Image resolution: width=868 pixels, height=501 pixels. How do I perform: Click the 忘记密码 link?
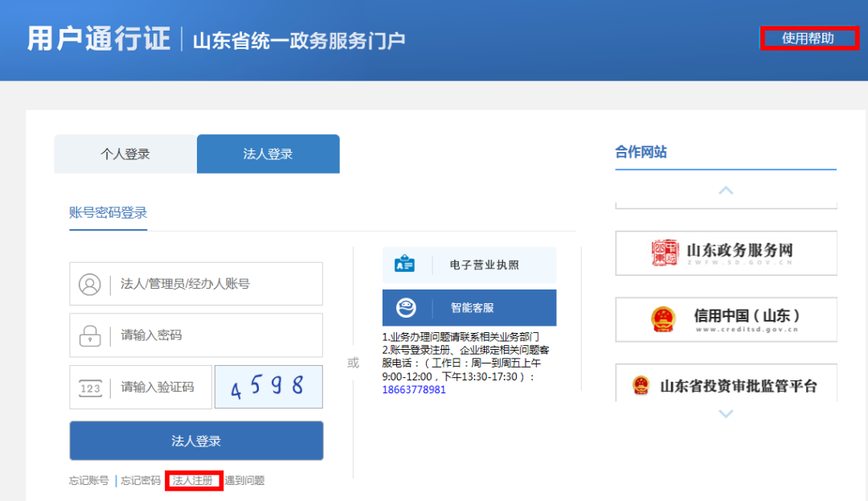pyautogui.click(x=141, y=481)
